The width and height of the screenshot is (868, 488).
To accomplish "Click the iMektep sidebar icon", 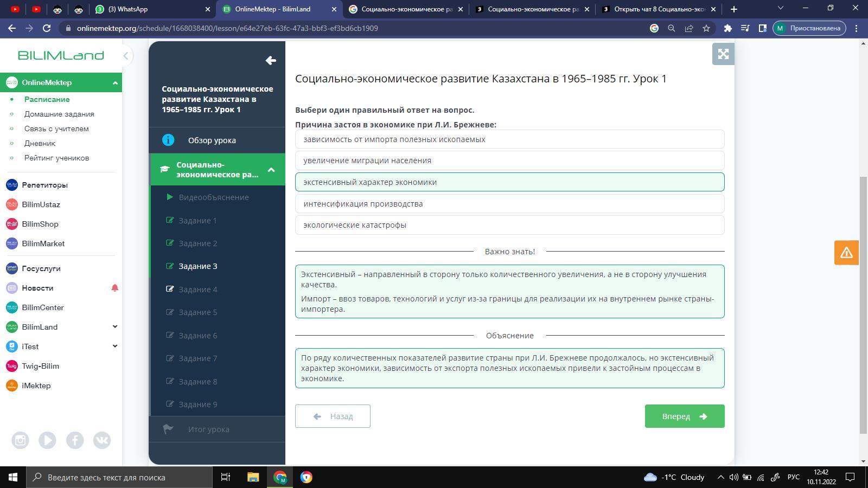I will coord(12,386).
